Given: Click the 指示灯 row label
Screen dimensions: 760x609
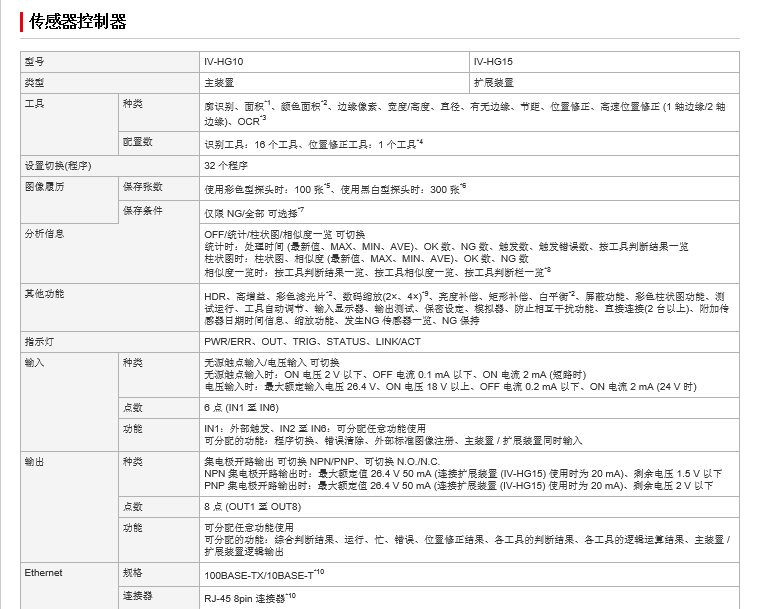Looking at the screenshot, I should [x=39, y=341].
